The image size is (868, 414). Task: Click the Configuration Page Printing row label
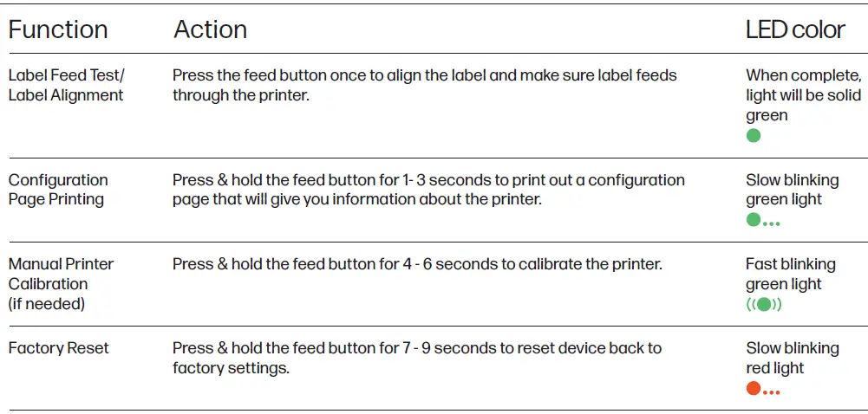(x=58, y=190)
